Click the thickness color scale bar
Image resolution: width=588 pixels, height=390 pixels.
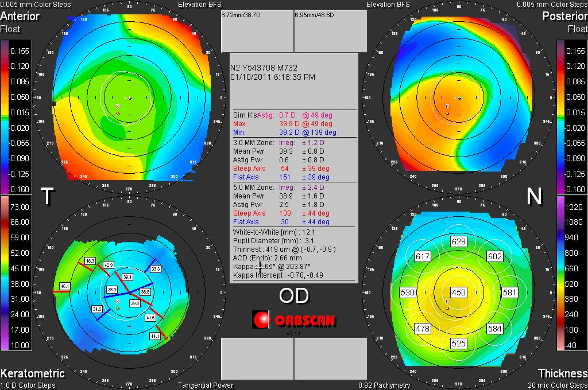(561, 274)
